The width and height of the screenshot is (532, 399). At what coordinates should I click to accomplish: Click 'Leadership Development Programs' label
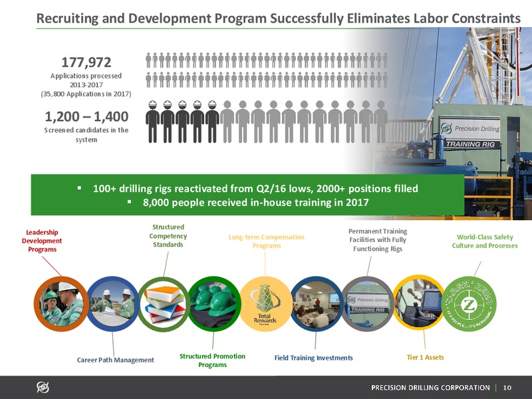tap(42, 241)
